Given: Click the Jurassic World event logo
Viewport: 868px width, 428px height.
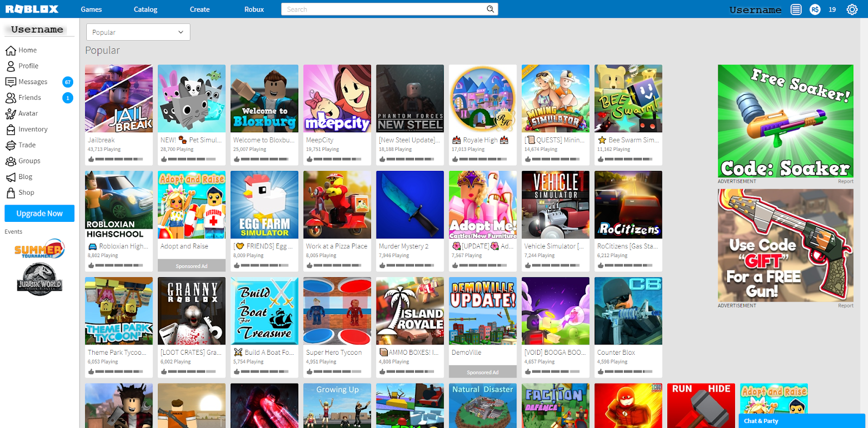Looking at the screenshot, I should pos(40,279).
